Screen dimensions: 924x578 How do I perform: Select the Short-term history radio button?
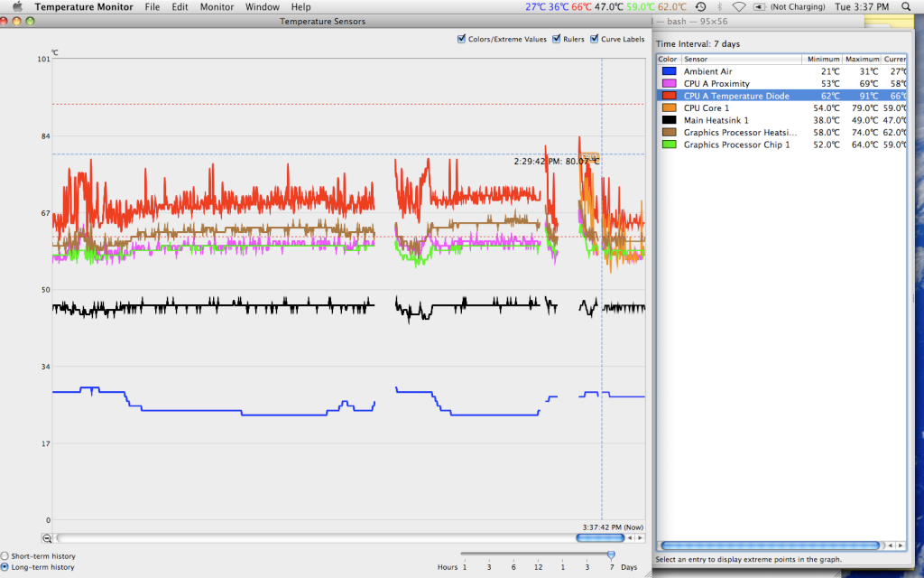click(5, 556)
